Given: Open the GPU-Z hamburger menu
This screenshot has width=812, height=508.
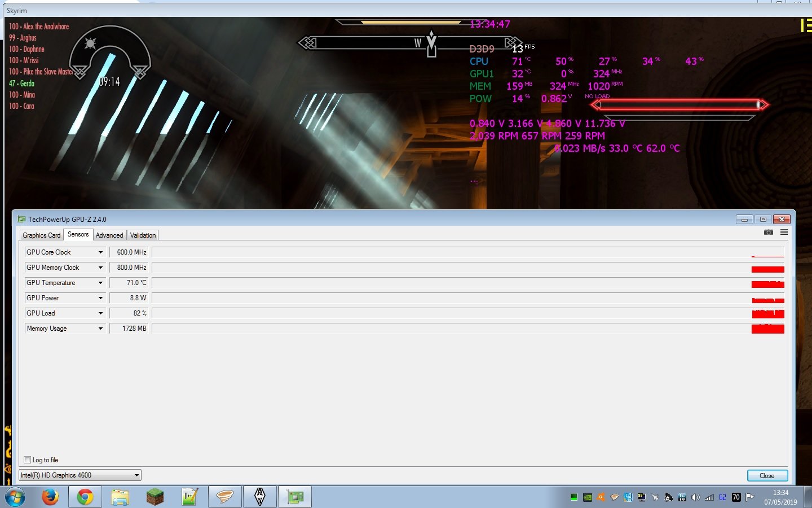Looking at the screenshot, I should pyautogui.click(x=784, y=232).
